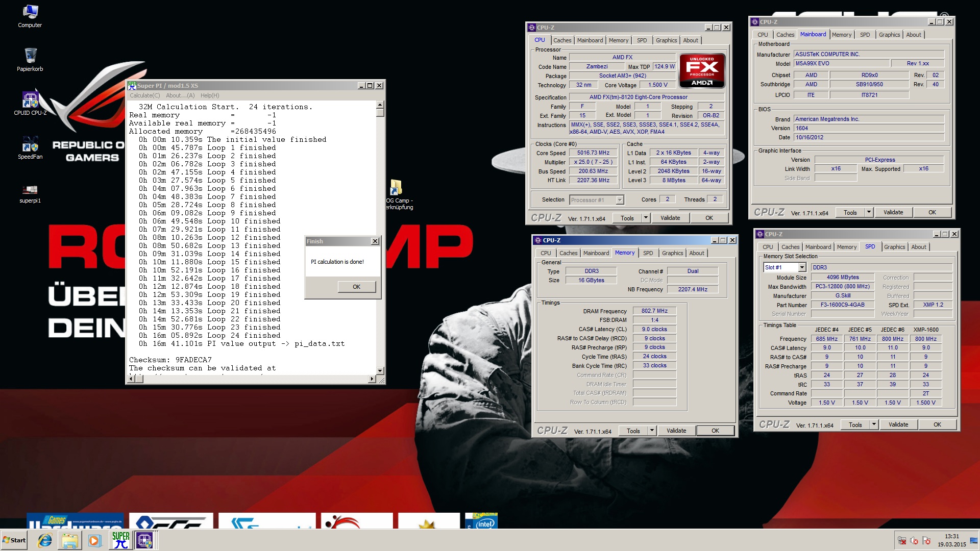The width and height of the screenshot is (980, 551).
Task: Expand Tools arrow in the CPU-Z Memory window
Action: point(652,431)
